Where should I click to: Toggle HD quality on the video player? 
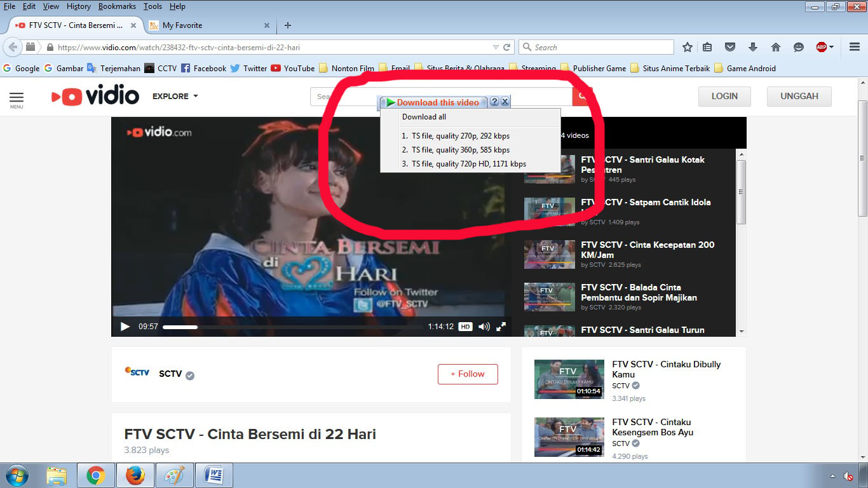(465, 327)
